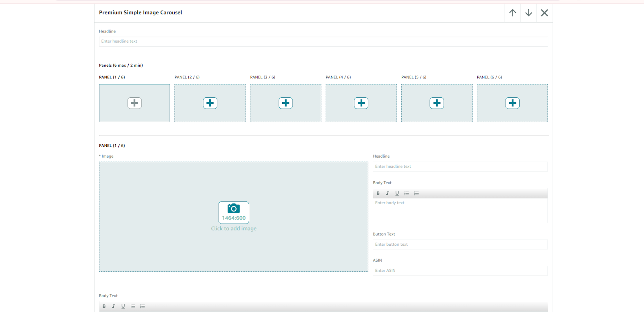This screenshot has width=644, height=312.
Task: Select Panel 1 / 6 plus thumbnail
Action: coord(134,103)
